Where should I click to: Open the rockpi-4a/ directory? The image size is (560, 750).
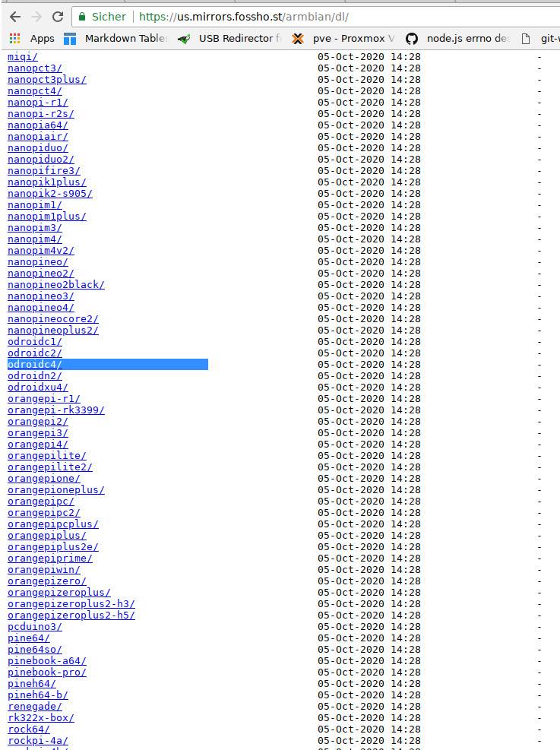38,741
